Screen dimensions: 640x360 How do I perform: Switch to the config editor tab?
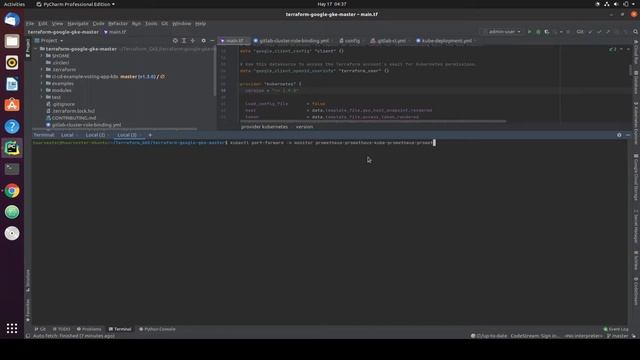(x=350, y=41)
